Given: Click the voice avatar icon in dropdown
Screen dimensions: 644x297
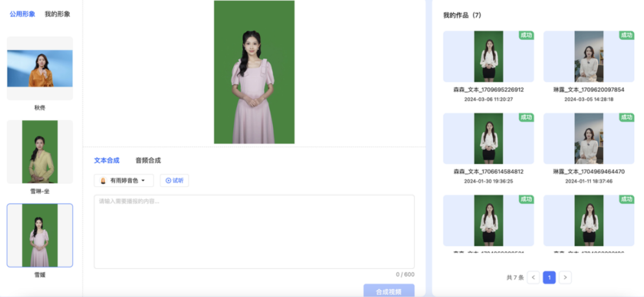Looking at the screenshot, I should (103, 181).
